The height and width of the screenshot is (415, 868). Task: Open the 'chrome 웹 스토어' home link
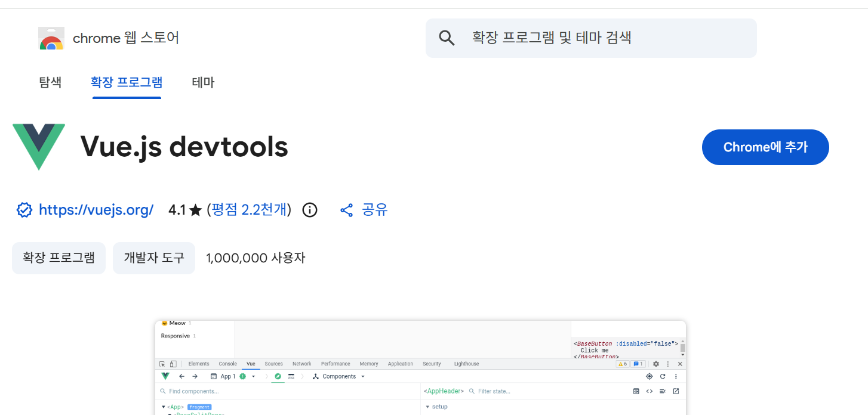tap(126, 38)
